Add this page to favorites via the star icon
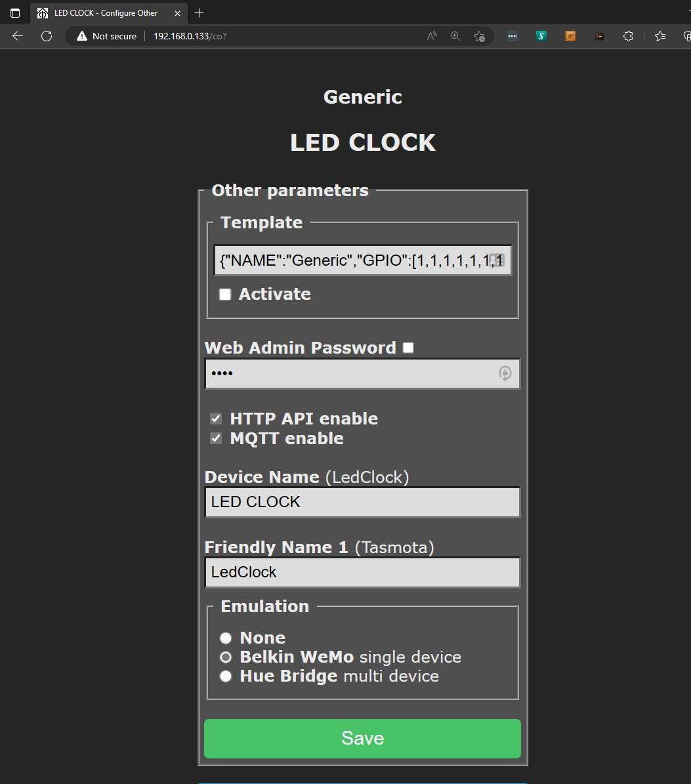The image size is (691, 784). 480,36
